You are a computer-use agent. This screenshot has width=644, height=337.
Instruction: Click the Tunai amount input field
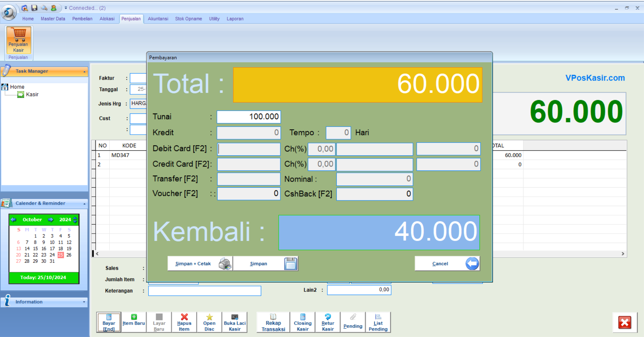(x=248, y=117)
